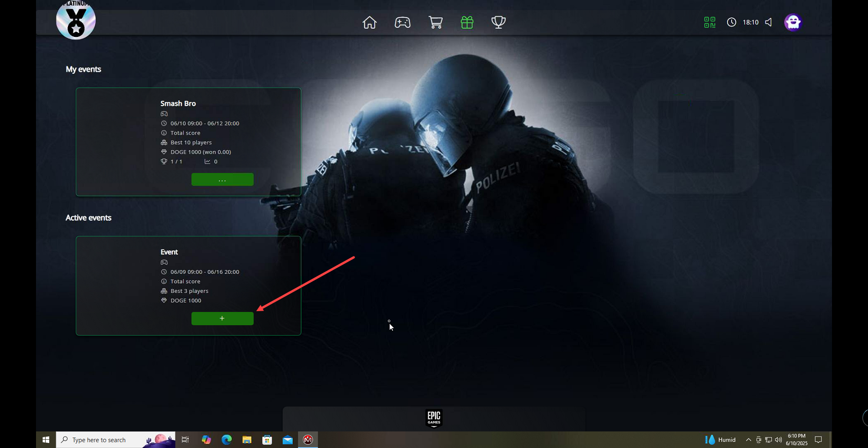The image size is (868, 448).
Task: Open File Explorer from the taskbar
Action: [247, 440]
